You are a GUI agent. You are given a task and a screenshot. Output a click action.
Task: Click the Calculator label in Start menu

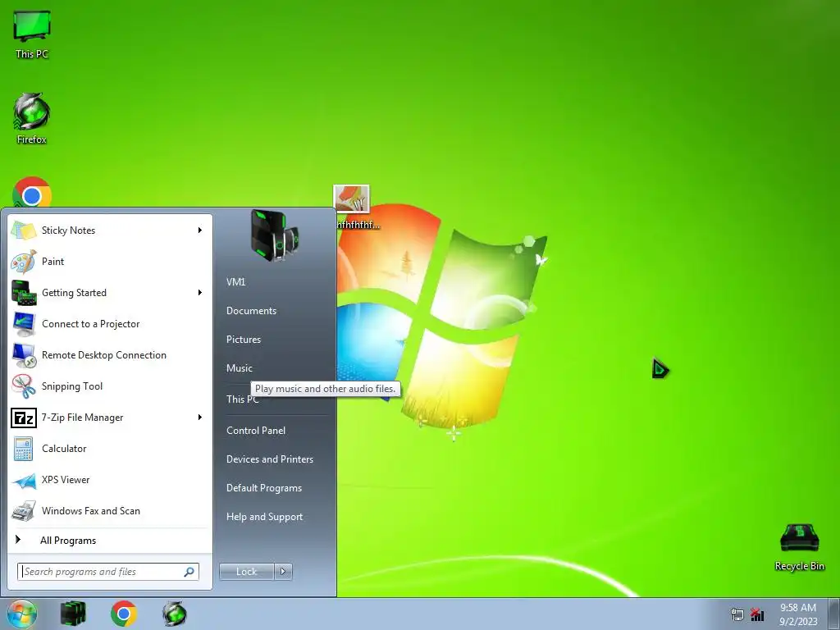coord(64,449)
